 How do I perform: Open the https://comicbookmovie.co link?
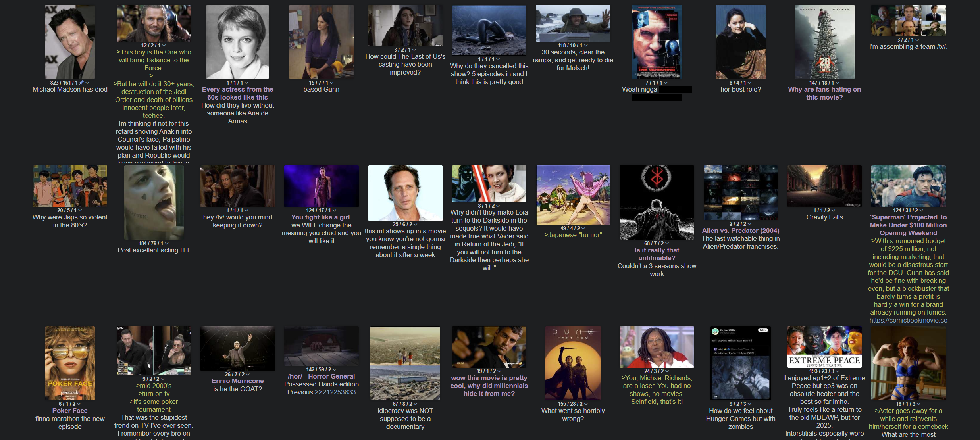[x=908, y=320]
